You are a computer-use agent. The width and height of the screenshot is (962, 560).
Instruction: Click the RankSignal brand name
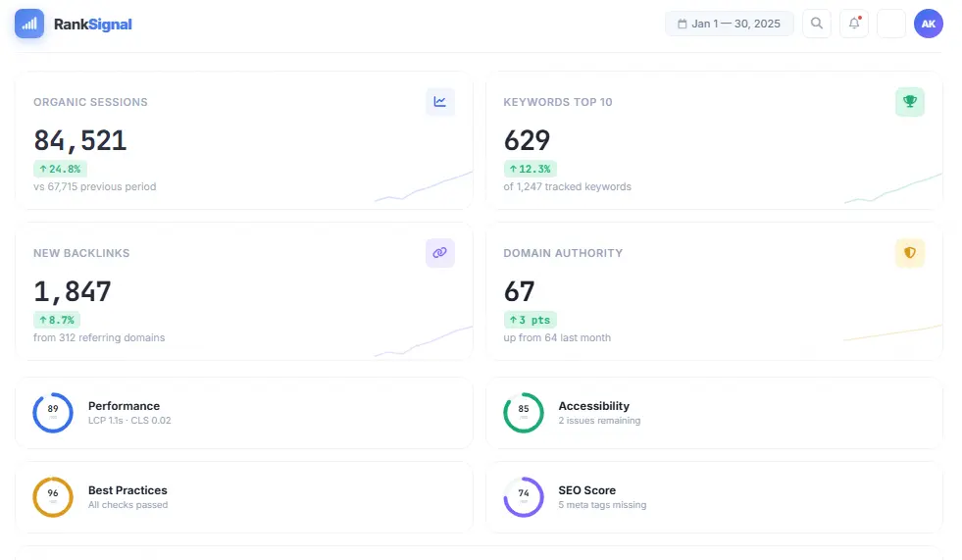click(92, 24)
